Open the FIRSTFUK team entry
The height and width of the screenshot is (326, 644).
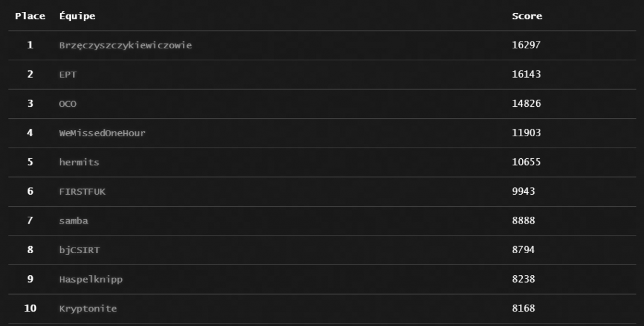click(x=82, y=192)
